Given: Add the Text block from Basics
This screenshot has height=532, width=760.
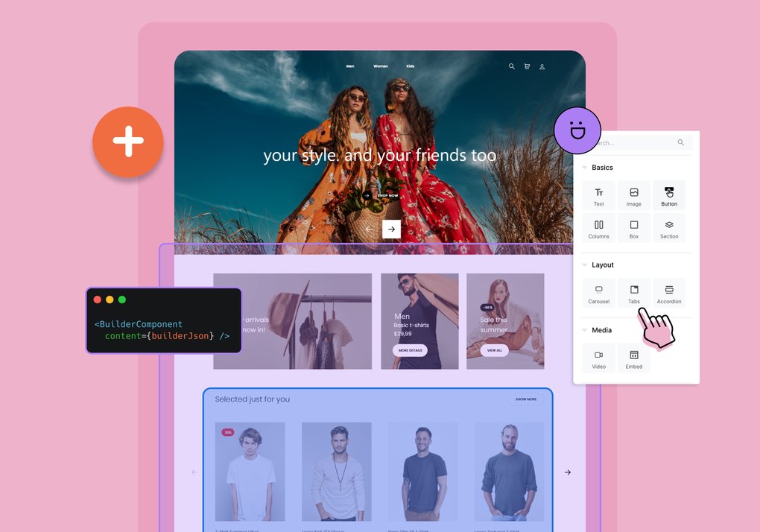Looking at the screenshot, I should tap(598, 195).
